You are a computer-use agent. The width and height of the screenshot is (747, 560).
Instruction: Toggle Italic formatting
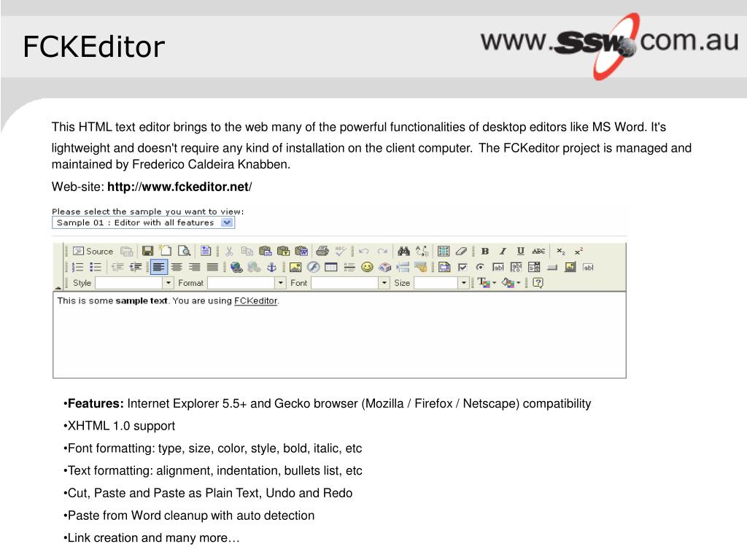pyautogui.click(x=503, y=251)
